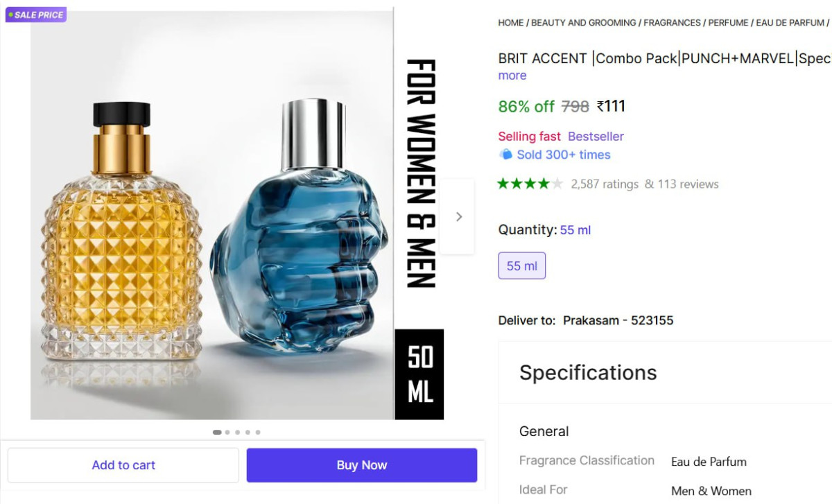Open the HOME breadcrumb
Screen dimensions: 832x504
(x=511, y=23)
